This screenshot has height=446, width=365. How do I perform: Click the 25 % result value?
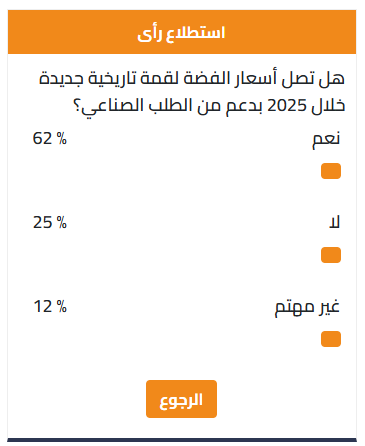pyautogui.click(x=50, y=222)
